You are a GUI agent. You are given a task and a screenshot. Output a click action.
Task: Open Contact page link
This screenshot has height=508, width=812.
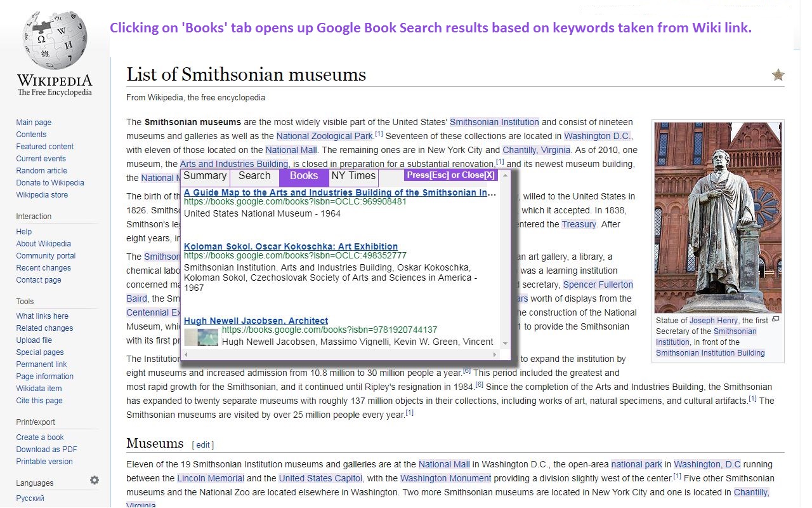pos(39,280)
